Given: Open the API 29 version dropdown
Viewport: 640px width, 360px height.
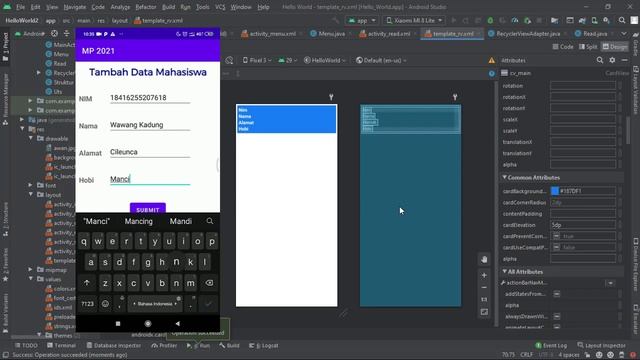Looking at the screenshot, I should coord(288,60).
